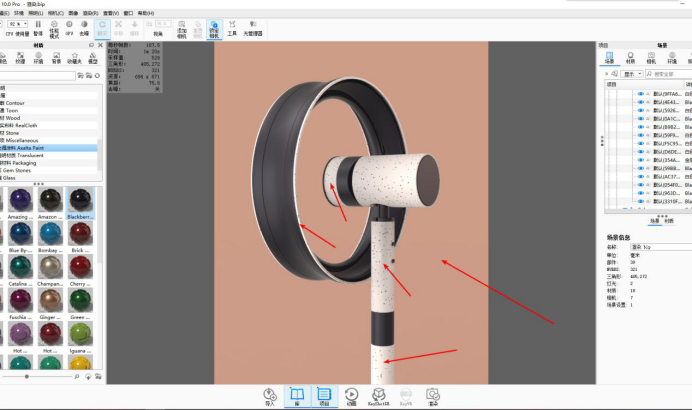Image resolution: width=692 pixels, height=410 pixels.
Task: Open the CPU usage 92% dropdown
Action: 18,24
